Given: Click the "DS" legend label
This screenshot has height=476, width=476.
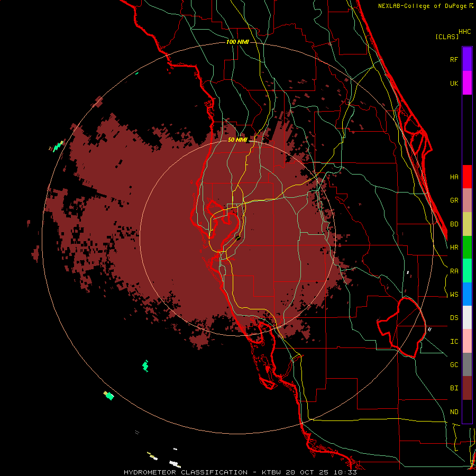Looking at the screenshot, I should point(454,318).
